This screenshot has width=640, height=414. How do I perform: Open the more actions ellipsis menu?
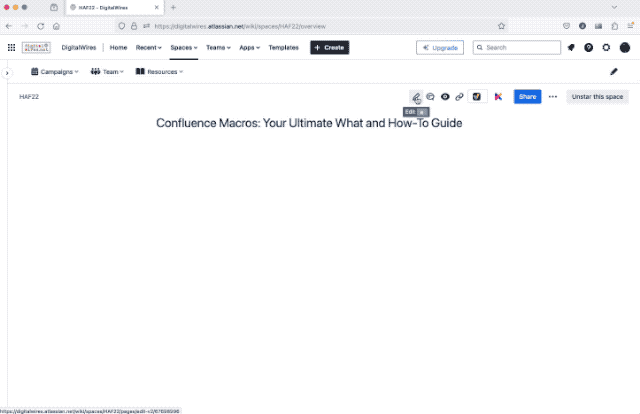point(553,97)
